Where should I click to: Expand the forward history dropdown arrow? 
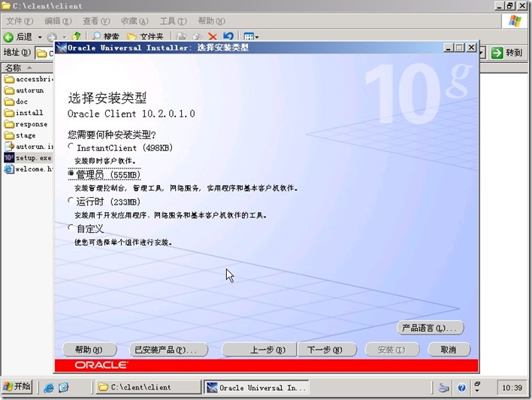tap(64, 37)
